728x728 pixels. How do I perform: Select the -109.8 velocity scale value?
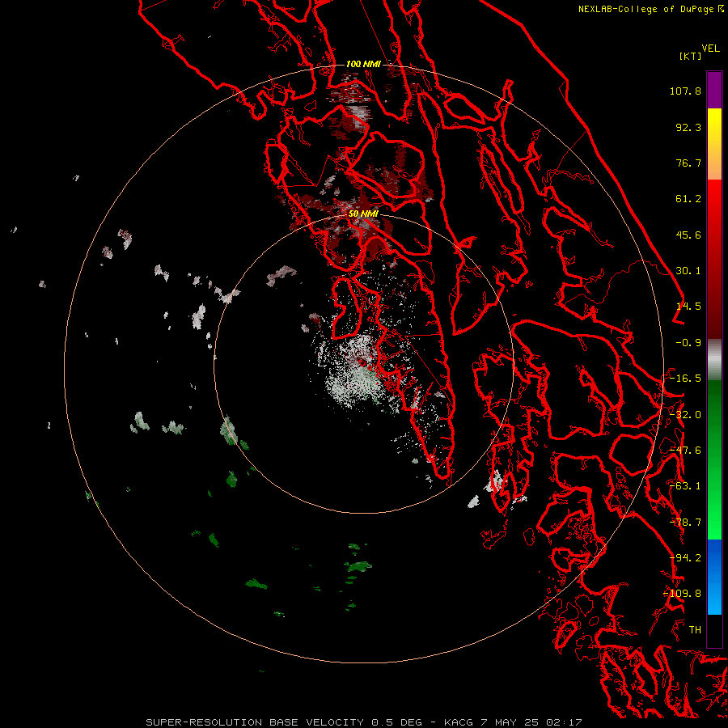[682, 594]
